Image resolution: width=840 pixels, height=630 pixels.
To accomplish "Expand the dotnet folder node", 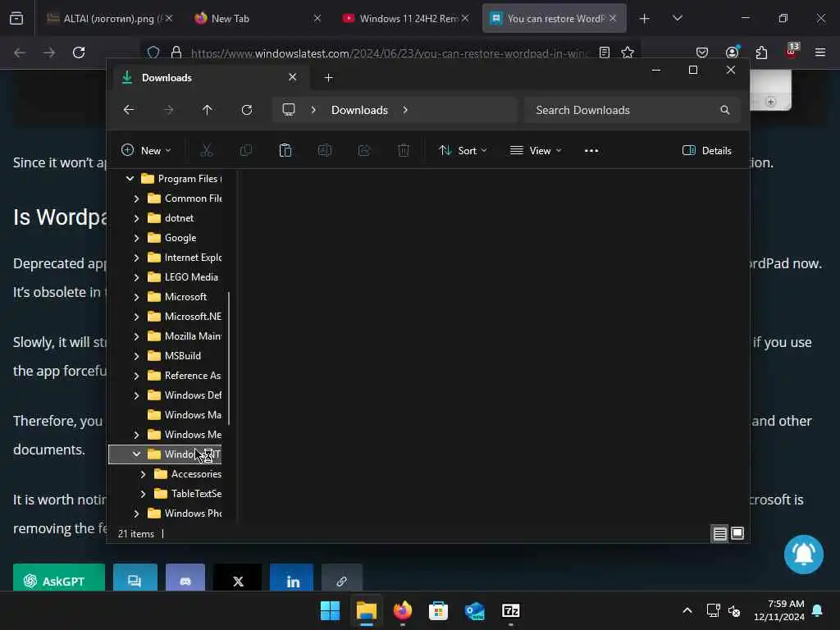I will (136, 218).
